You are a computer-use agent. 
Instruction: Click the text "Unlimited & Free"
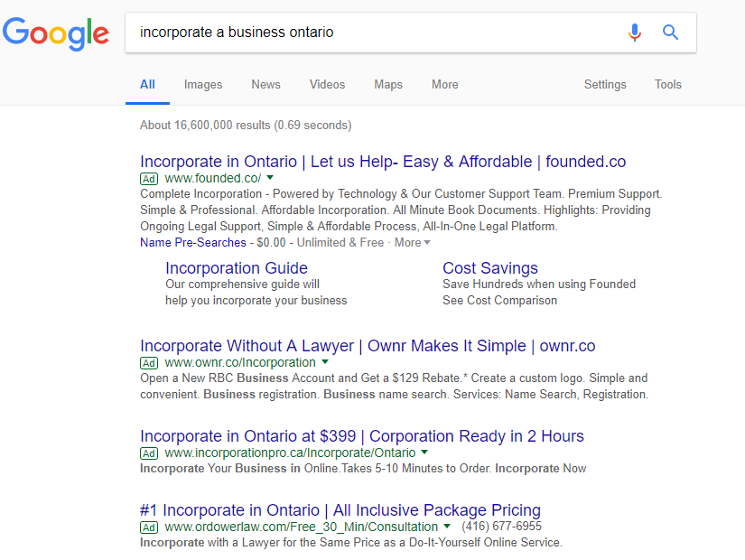coord(340,242)
